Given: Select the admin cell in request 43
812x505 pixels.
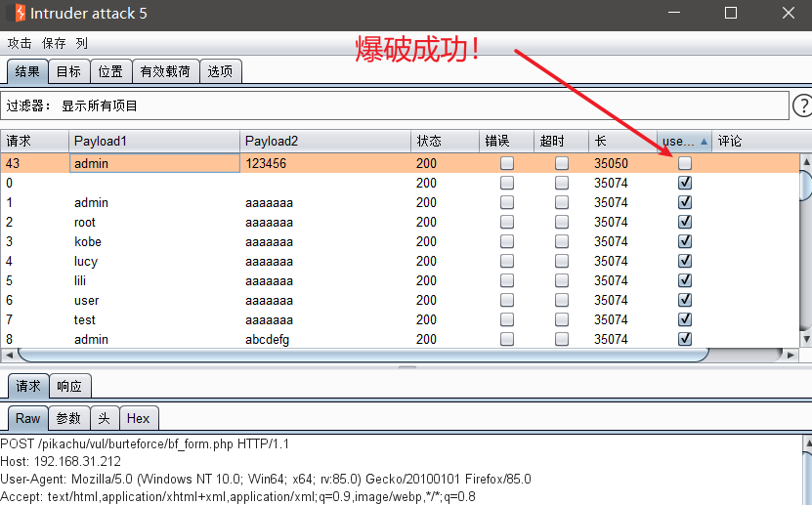Looking at the screenshot, I should (x=154, y=163).
